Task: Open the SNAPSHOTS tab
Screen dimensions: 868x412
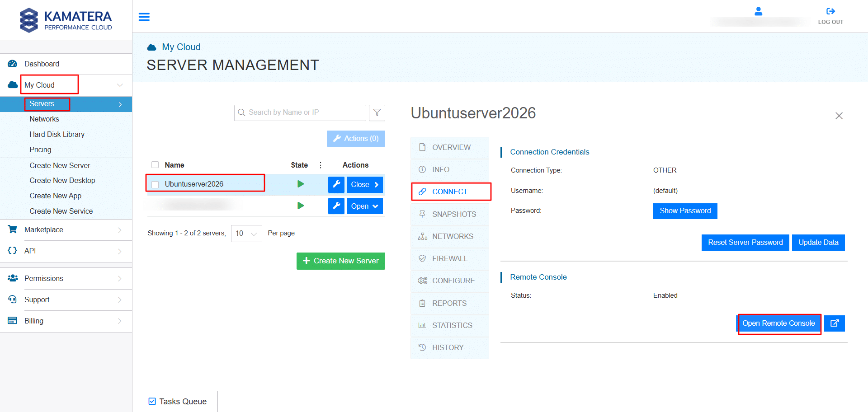Action: point(450,214)
